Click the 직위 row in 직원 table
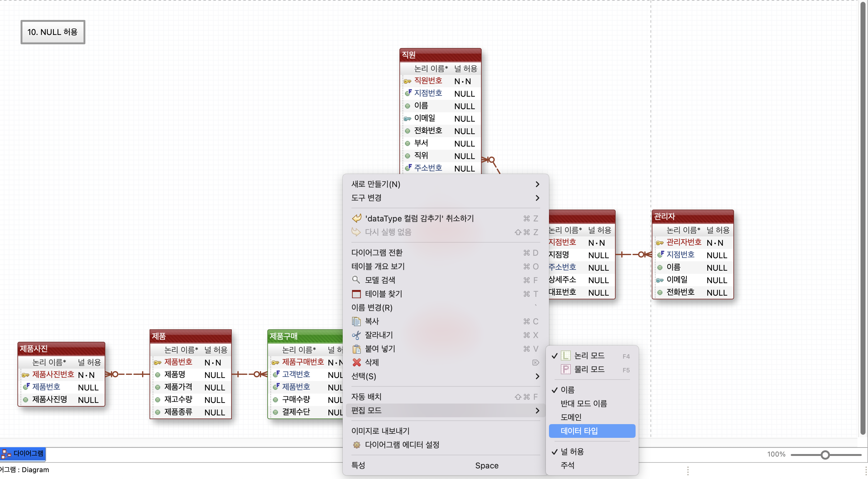 tap(441, 156)
